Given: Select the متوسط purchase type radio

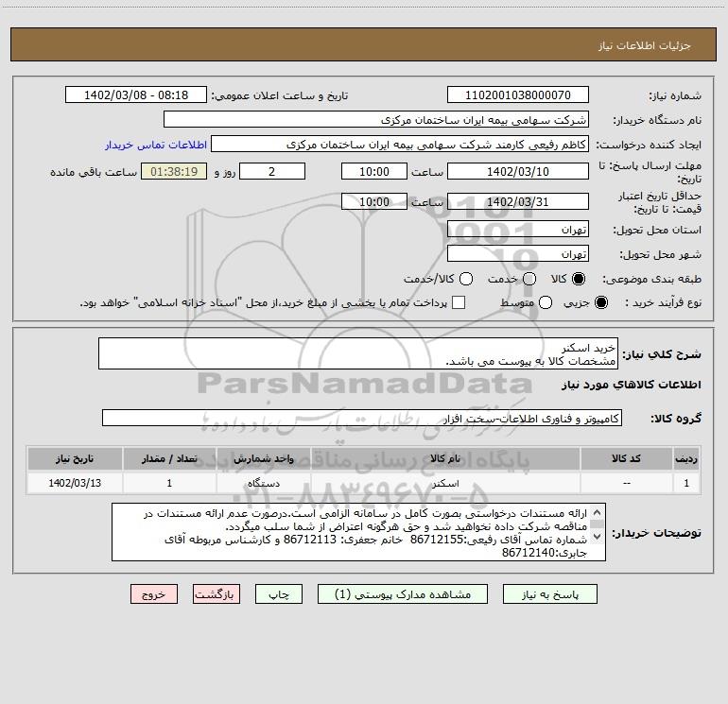Looking at the screenshot, I should click(546, 303).
